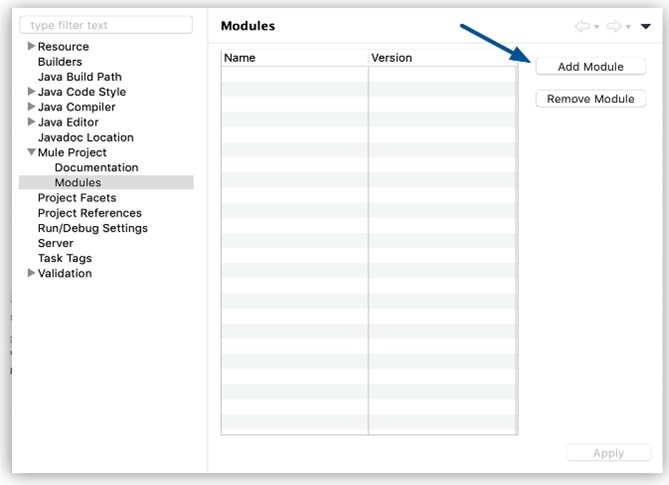Click the back navigation arrow icon
Image resolution: width=669 pixels, height=485 pixels.
582,26
